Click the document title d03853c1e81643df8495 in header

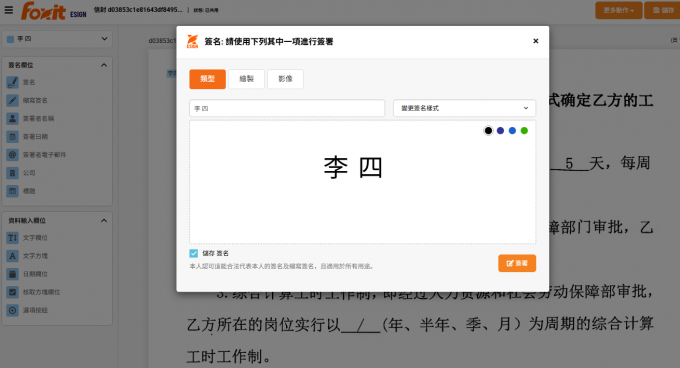tap(144, 10)
